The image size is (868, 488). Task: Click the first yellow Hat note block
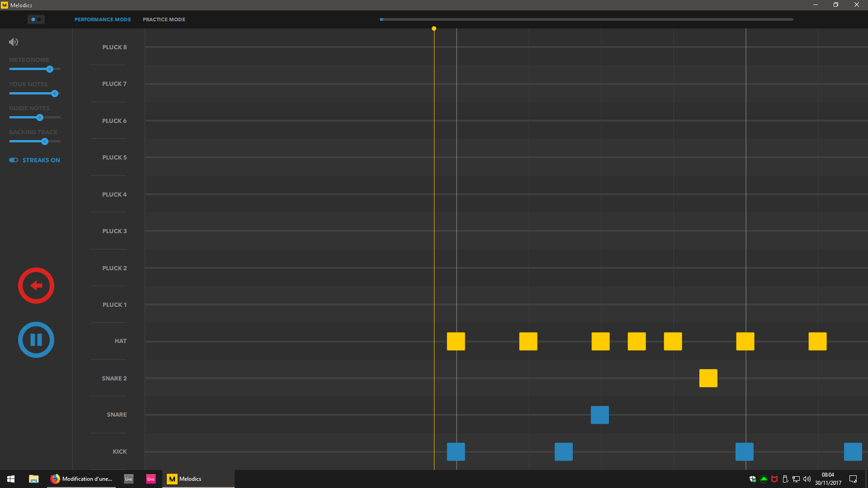pos(456,342)
